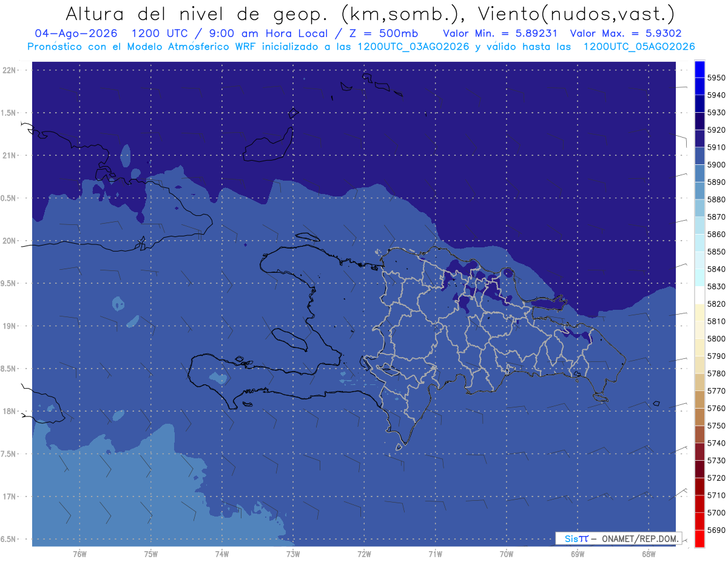Click the '5950' colorbar value

pyautogui.click(x=716, y=78)
